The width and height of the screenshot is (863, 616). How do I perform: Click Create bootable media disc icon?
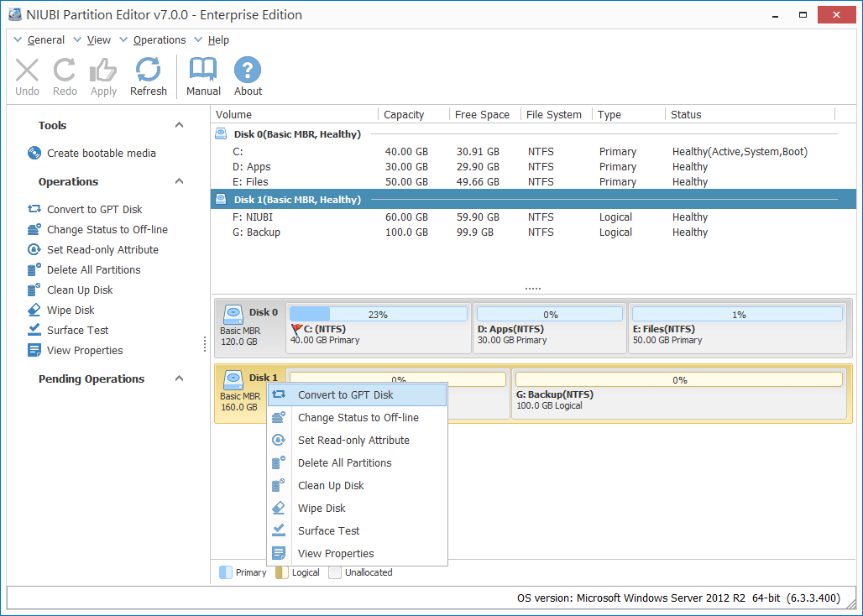coord(34,153)
